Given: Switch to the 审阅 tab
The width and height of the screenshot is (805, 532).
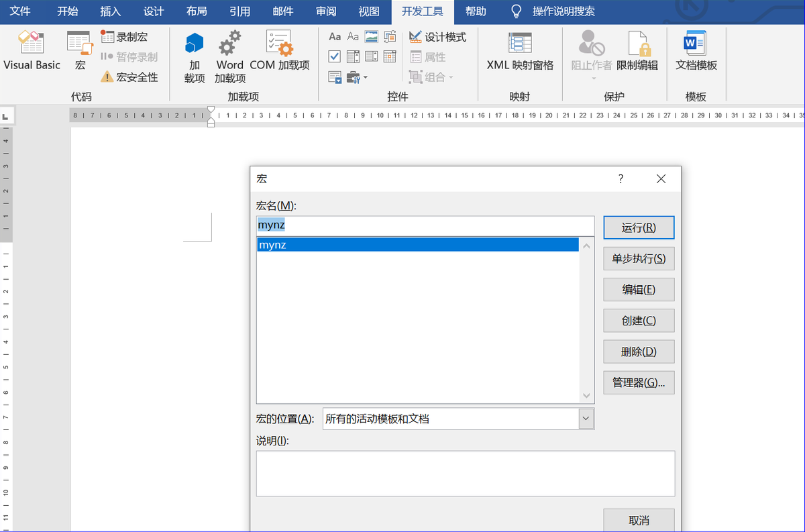Looking at the screenshot, I should pyautogui.click(x=326, y=11).
